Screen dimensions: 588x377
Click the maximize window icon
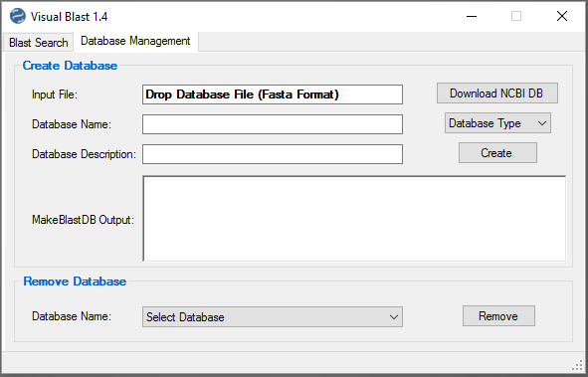coord(516,16)
